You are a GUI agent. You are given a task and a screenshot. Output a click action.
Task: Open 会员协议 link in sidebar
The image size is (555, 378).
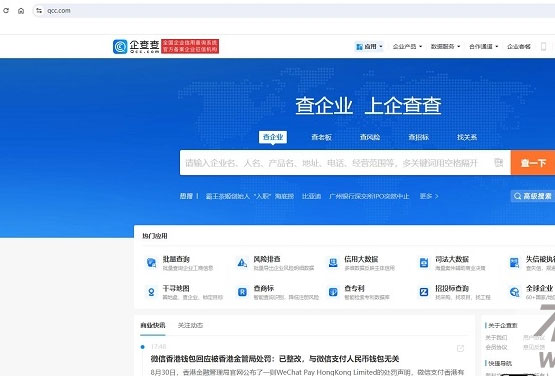(496, 347)
